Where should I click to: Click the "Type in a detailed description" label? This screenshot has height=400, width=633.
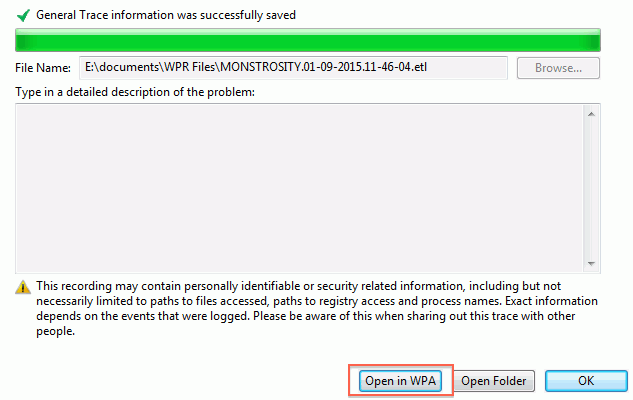pyautogui.click(x=135, y=92)
